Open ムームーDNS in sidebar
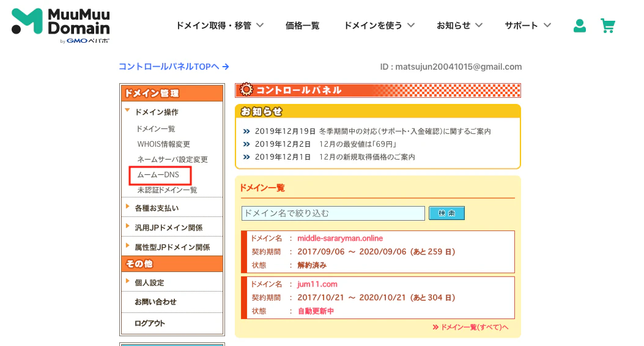 click(x=158, y=175)
